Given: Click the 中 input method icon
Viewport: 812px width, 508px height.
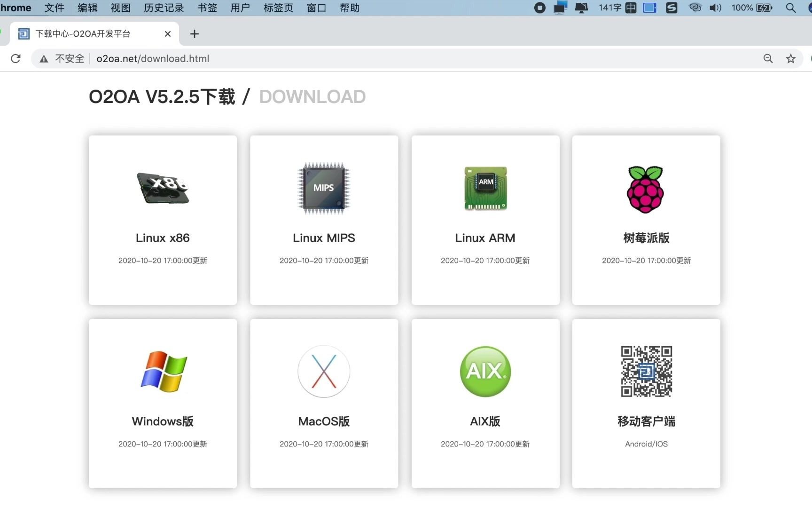Looking at the screenshot, I should click(x=631, y=8).
